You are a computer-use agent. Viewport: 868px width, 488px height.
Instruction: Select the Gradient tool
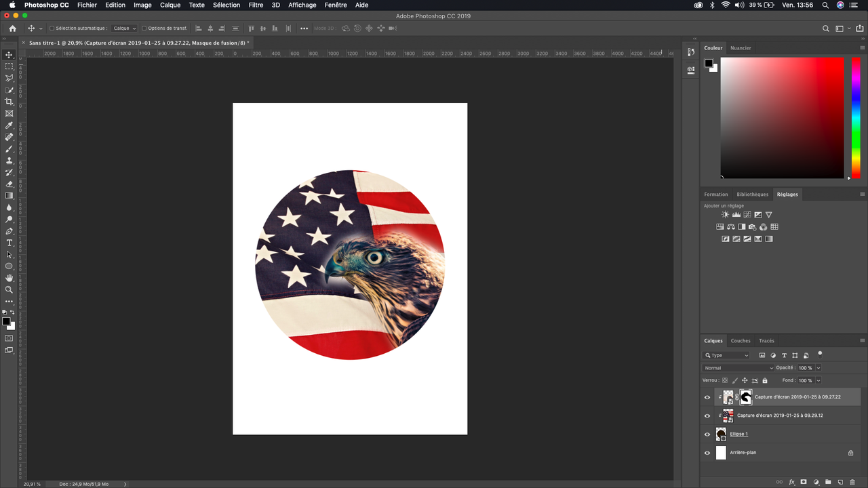click(9, 196)
